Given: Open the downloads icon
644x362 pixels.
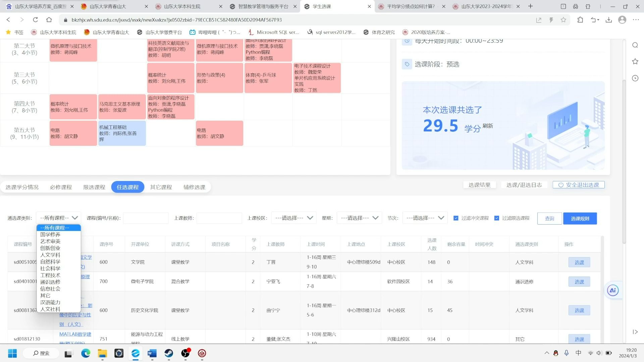Looking at the screenshot, I should [x=609, y=20].
